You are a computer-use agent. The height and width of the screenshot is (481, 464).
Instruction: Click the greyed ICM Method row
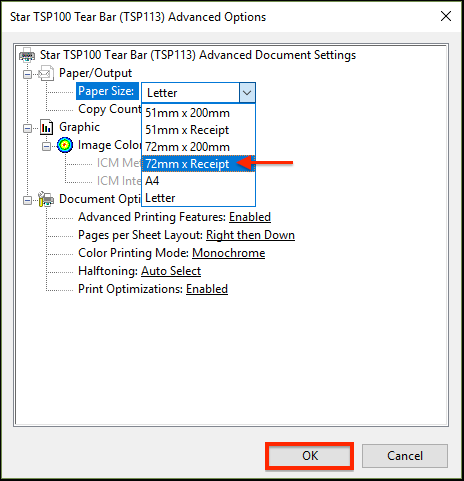(119, 163)
